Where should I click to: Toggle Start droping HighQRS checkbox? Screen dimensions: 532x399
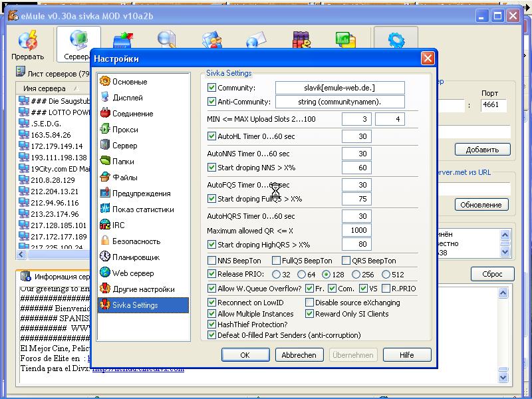(x=211, y=244)
